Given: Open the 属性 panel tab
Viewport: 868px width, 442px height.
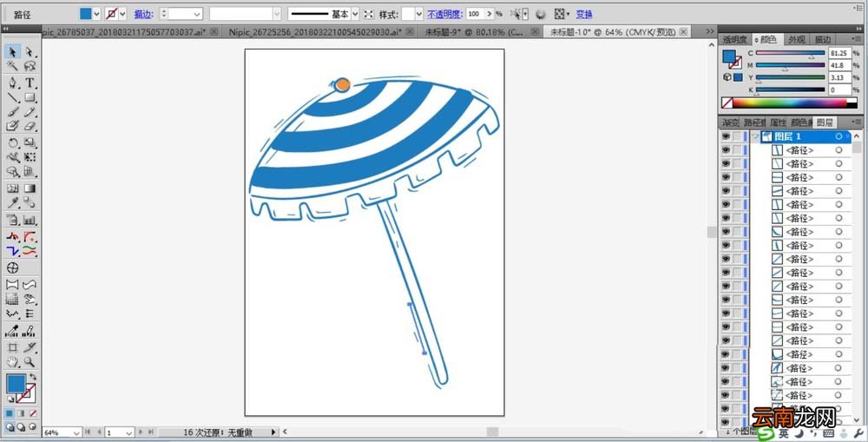Looking at the screenshot, I should point(778,122).
